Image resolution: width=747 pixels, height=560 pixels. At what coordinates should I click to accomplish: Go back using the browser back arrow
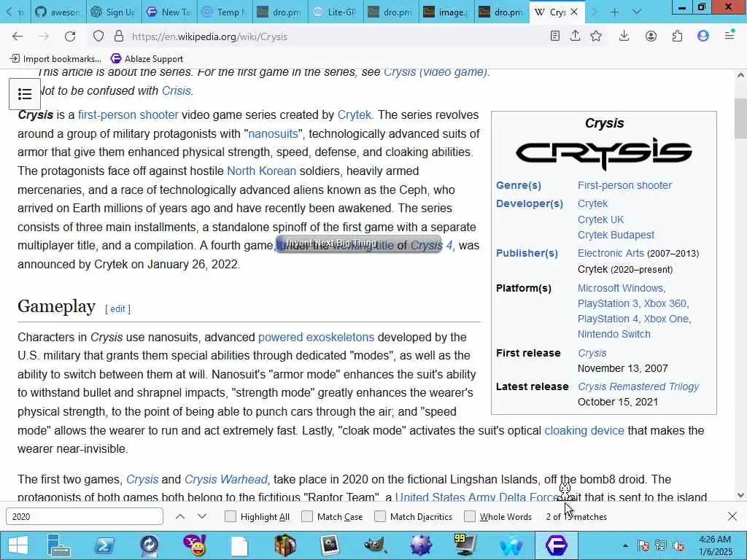click(18, 36)
